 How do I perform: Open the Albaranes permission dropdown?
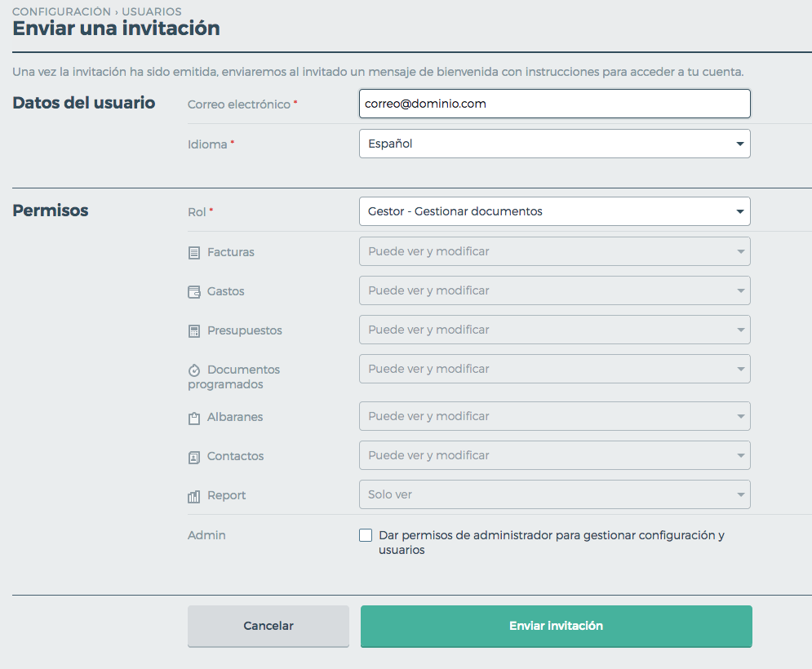click(555, 416)
